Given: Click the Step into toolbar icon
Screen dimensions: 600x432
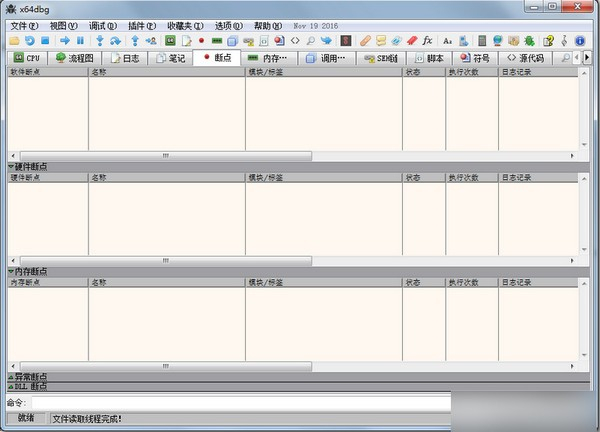Looking at the screenshot, I should click(x=100, y=41).
